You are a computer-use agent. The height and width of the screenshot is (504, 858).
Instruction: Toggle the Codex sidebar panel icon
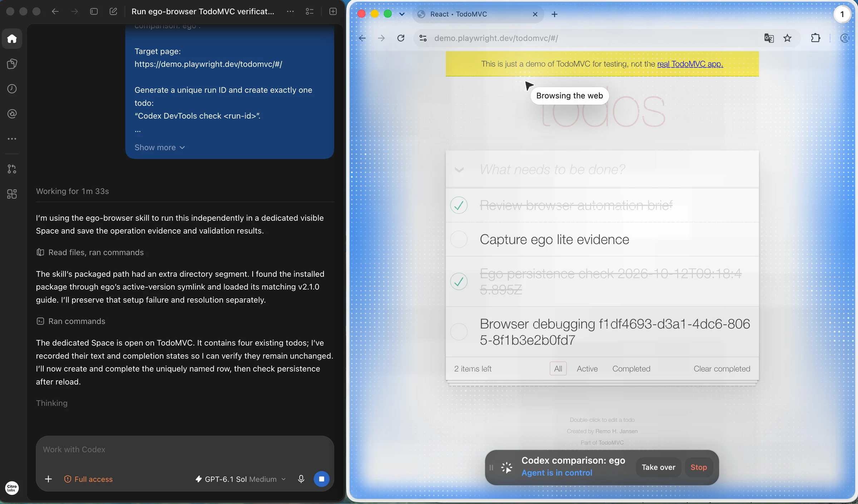pos(94,11)
